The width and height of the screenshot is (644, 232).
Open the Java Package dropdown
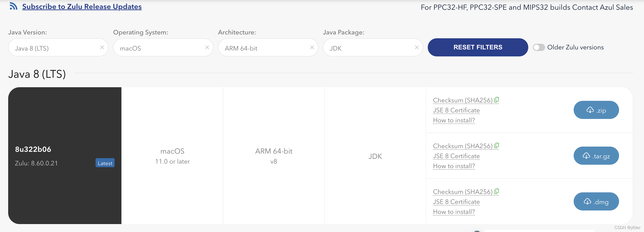click(373, 47)
